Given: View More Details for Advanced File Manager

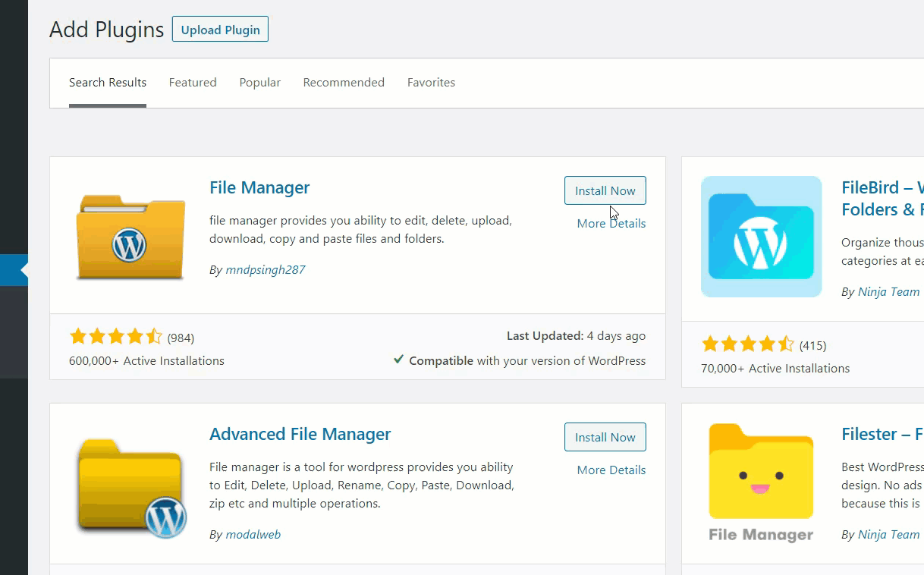Looking at the screenshot, I should tap(611, 470).
